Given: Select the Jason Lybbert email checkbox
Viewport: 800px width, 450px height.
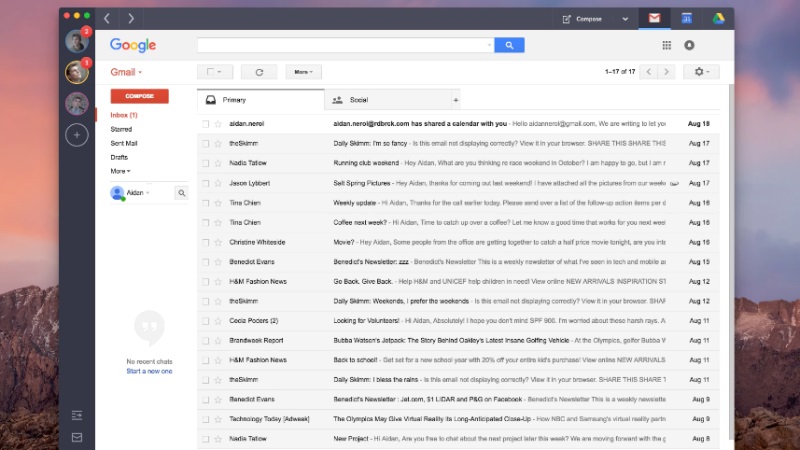Looking at the screenshot, I should tap(206, 183).
